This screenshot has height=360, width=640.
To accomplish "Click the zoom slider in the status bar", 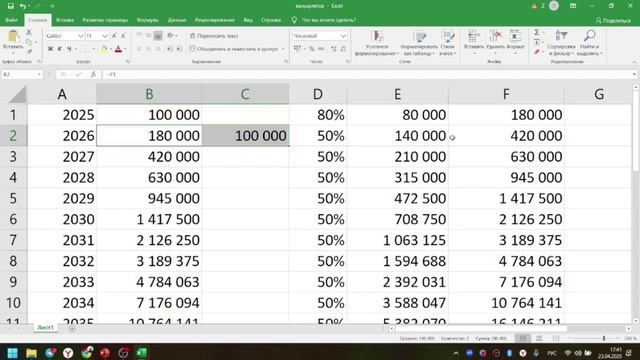I will click(x=604, y=338).
